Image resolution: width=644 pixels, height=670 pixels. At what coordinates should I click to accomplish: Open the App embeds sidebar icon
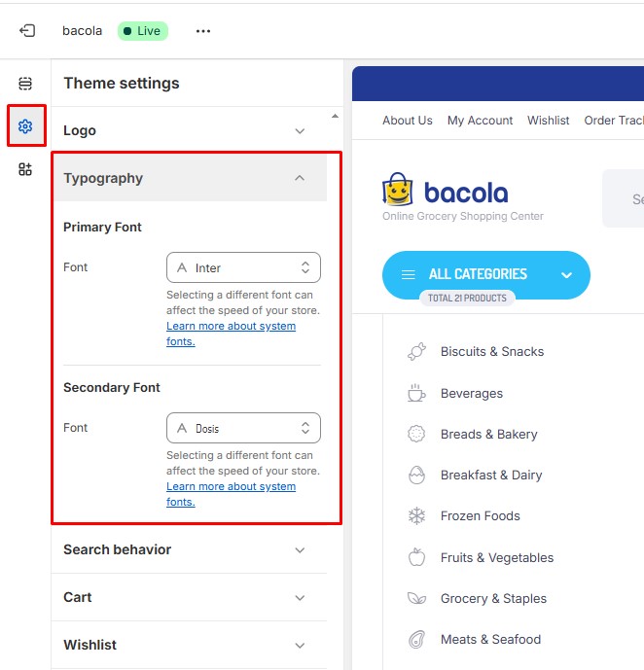(25, 169)
